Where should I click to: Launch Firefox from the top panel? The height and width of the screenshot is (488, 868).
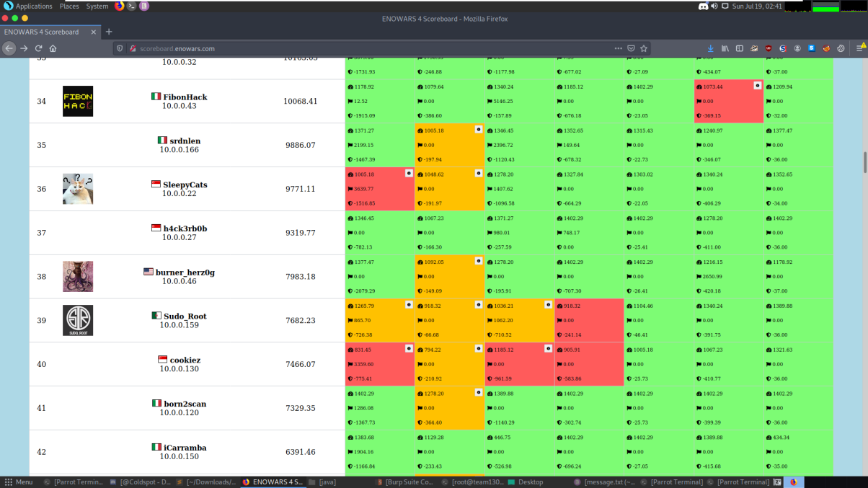click(119, 6)
